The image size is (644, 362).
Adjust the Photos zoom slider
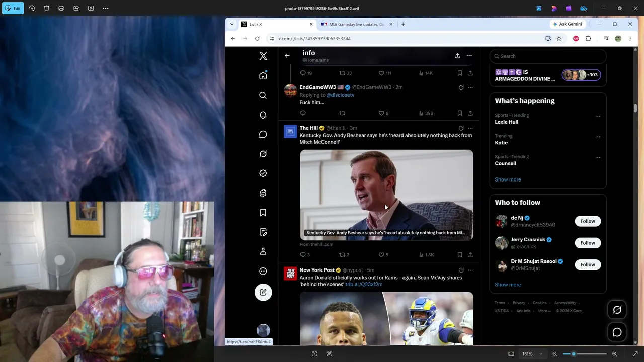click(x=573, y=354)
